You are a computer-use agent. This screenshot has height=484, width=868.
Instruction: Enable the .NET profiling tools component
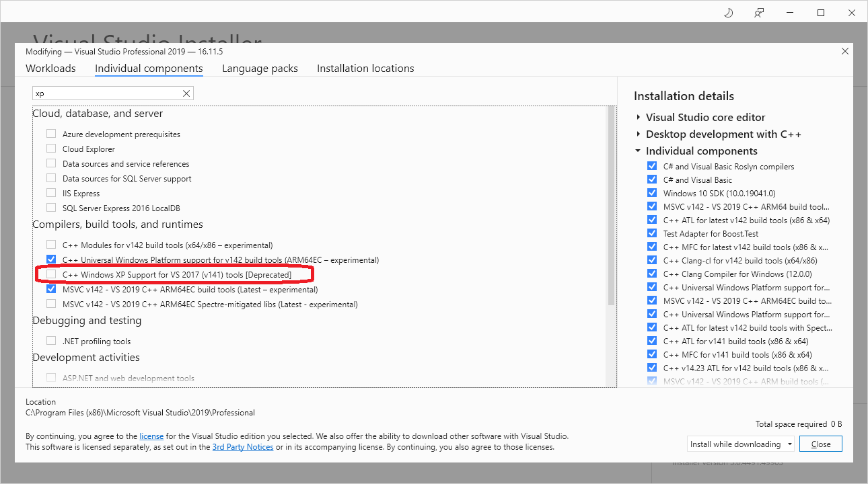pyautogui.click(x=51, y=341)
